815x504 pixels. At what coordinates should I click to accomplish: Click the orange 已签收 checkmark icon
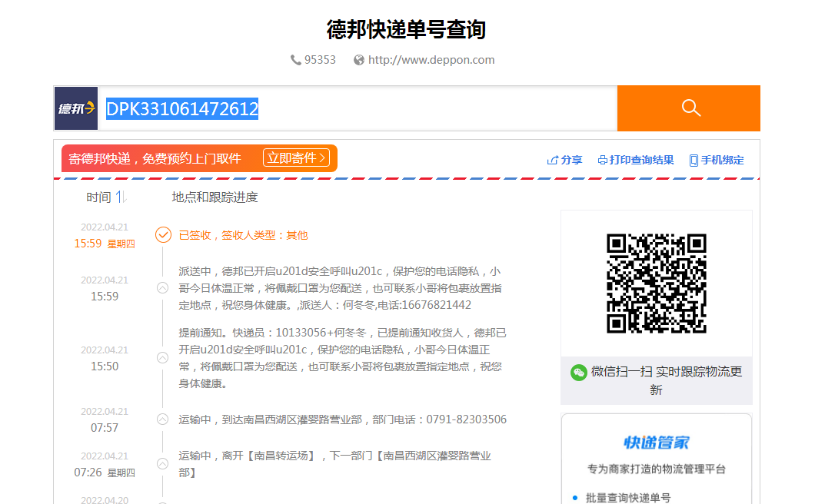click(x=163, y=235)
